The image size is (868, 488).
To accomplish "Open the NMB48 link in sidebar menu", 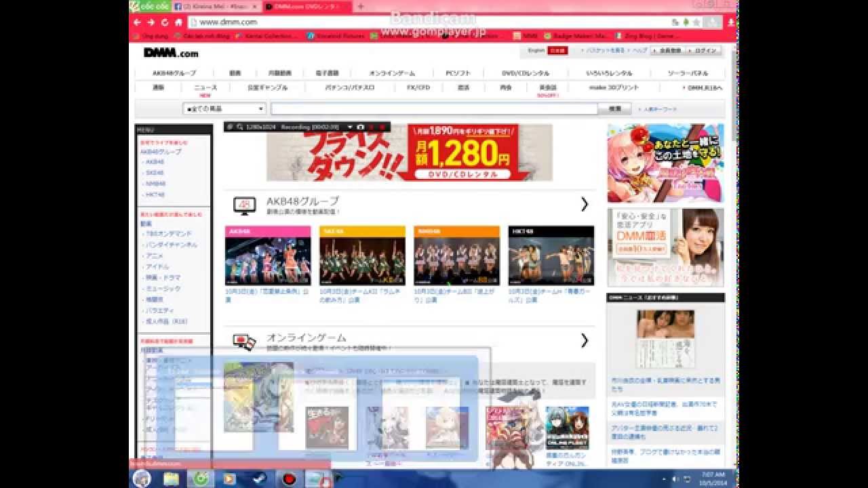I will point(155,184).
